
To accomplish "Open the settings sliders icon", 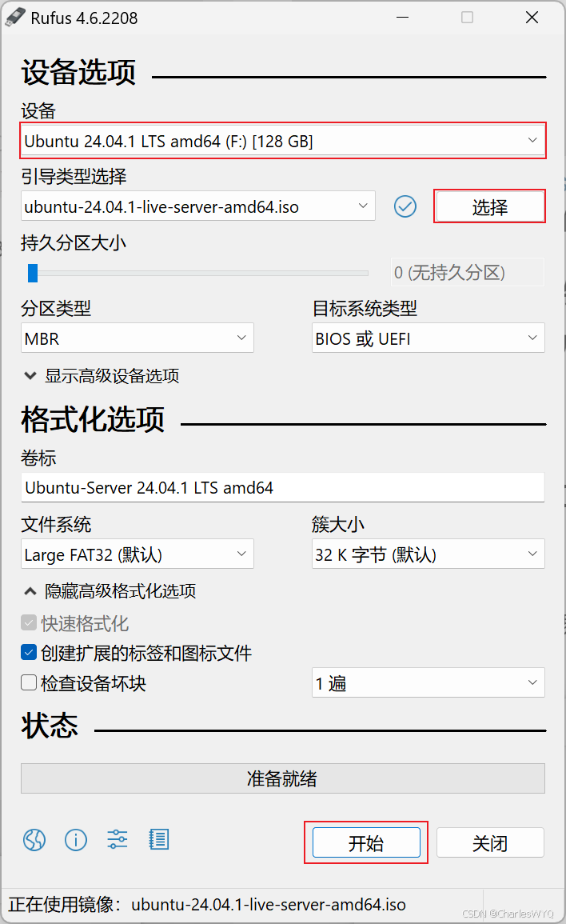I will pyautogui.click(x=118, y=839).
